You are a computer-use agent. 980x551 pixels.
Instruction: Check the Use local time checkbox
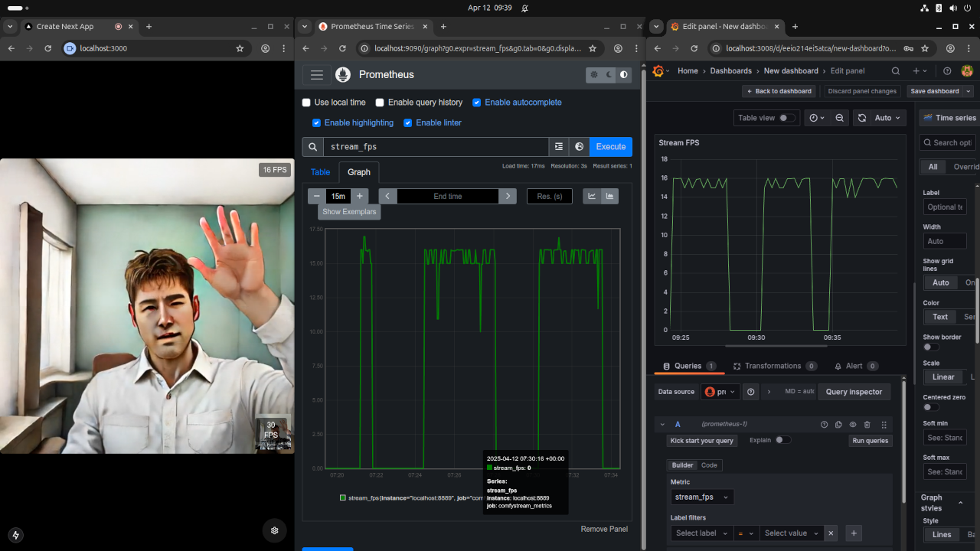tap(307, 103)
